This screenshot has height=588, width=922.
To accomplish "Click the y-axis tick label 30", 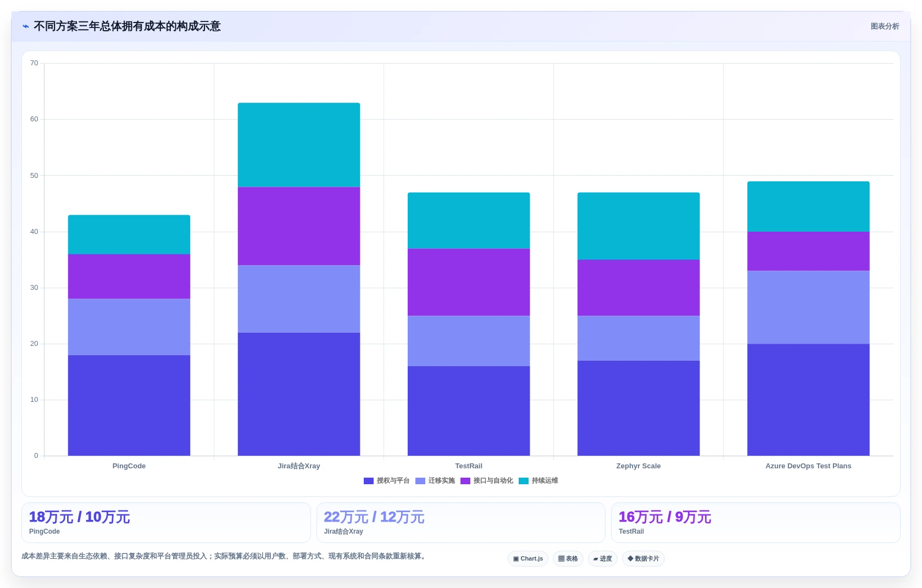I will coord(34,288).
